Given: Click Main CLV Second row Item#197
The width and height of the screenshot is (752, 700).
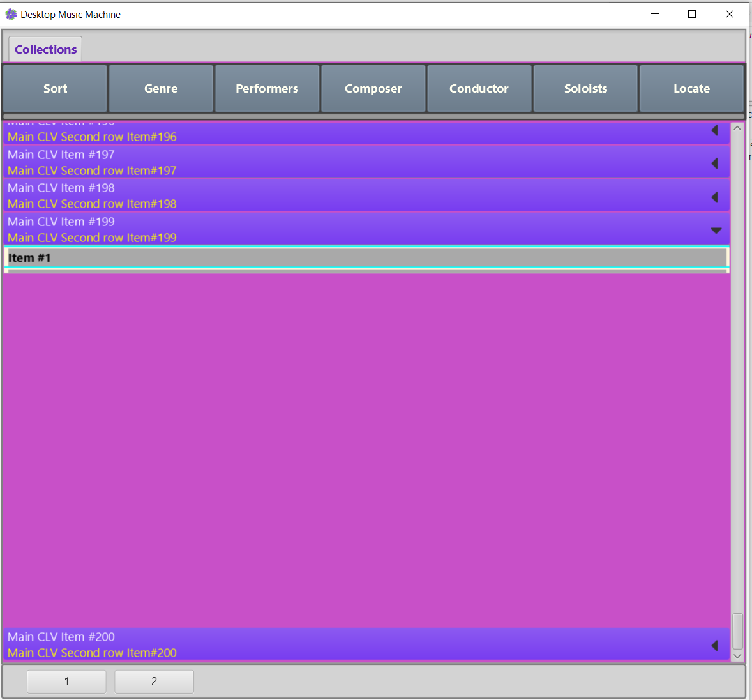Looking at the screenshot, I should (x=92, y=171).
